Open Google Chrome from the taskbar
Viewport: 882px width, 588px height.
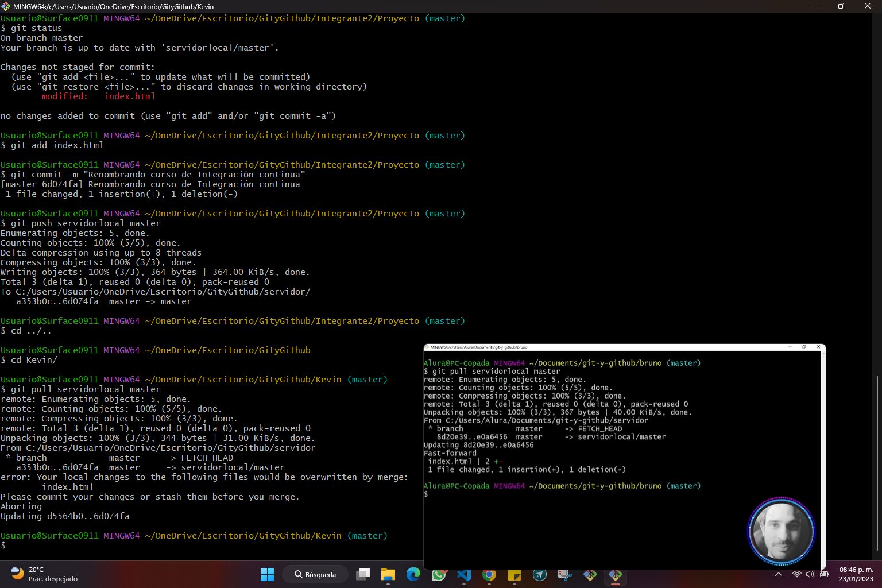pos(489,574)
